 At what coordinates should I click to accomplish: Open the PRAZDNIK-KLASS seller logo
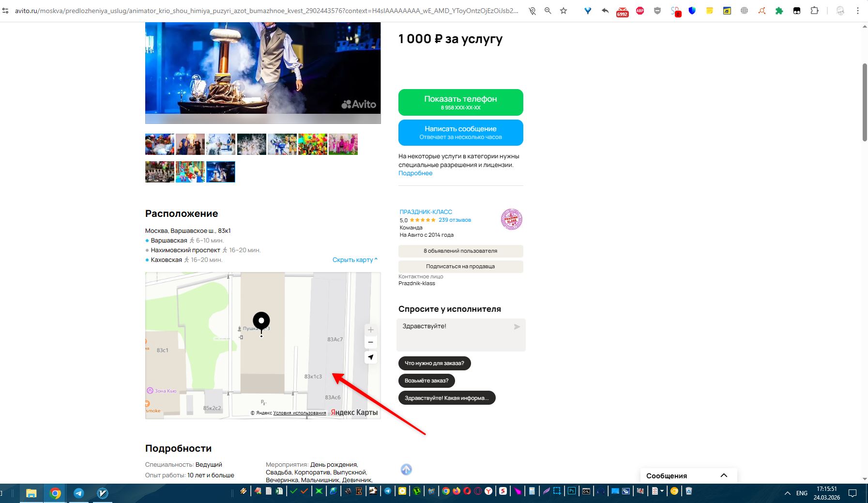click(511, 219)
